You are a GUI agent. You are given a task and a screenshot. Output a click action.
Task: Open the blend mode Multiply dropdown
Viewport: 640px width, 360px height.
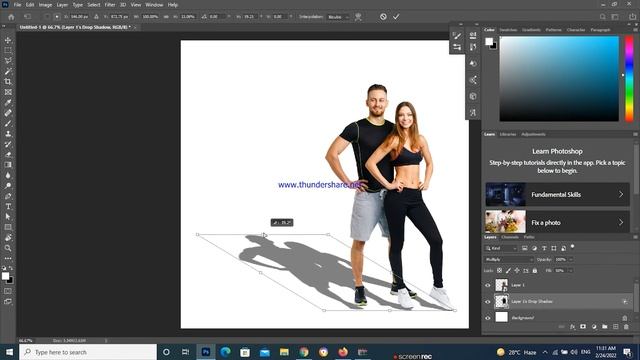509,260
